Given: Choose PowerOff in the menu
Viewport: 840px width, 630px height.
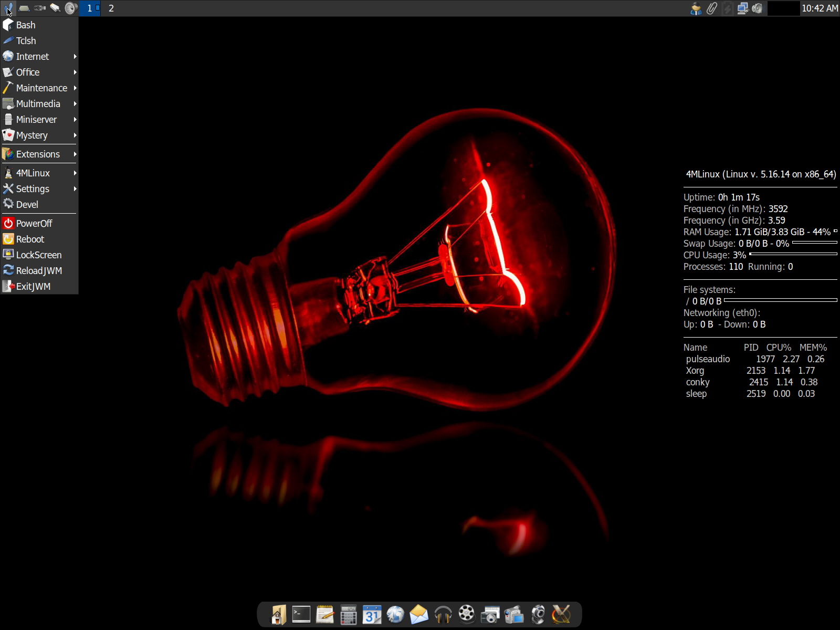Looking at the screenshot, I should [39, 223].
